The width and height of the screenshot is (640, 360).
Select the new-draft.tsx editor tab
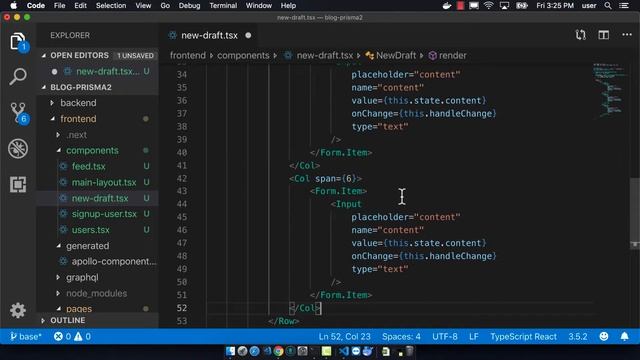tap(209, 36)
